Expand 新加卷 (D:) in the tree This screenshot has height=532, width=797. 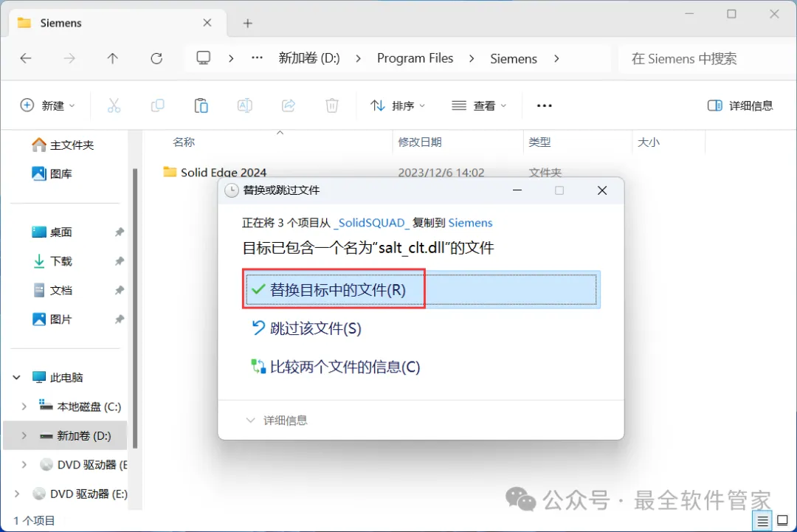[x=24, y=436]
